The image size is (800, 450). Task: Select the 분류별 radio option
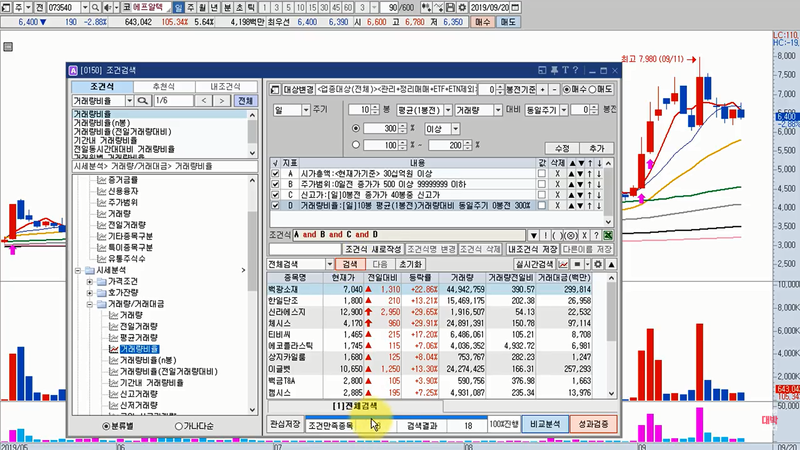click(106, 426)
